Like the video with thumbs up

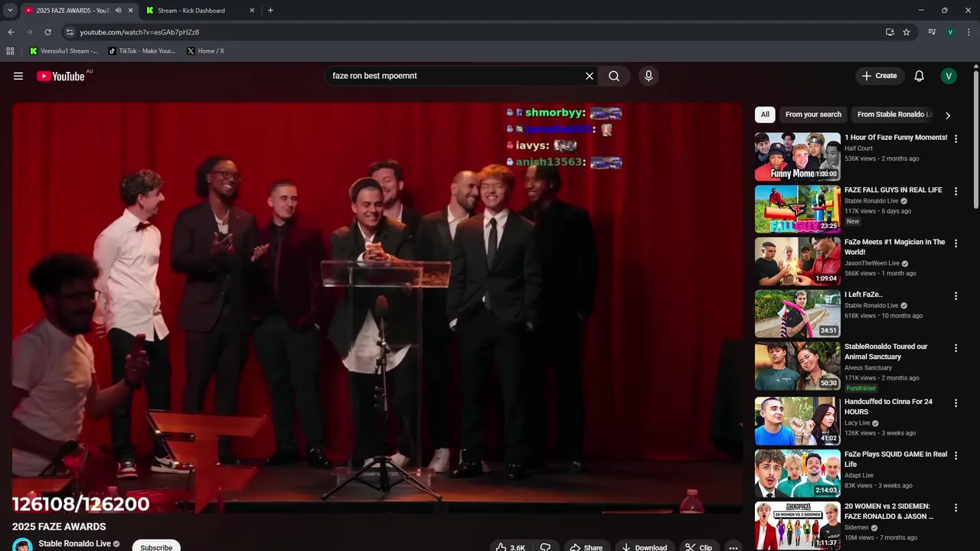pyautogui.click(x=511, y=547)
